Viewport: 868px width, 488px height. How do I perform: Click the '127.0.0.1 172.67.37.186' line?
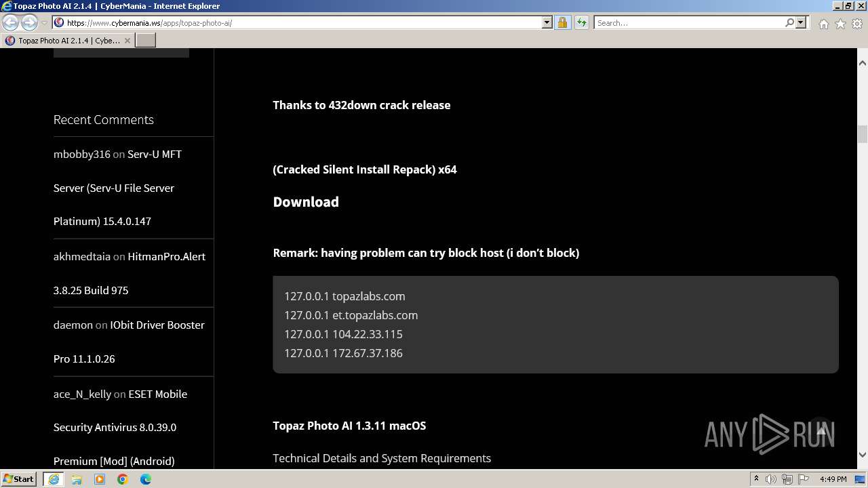click(x=343, y=353)
